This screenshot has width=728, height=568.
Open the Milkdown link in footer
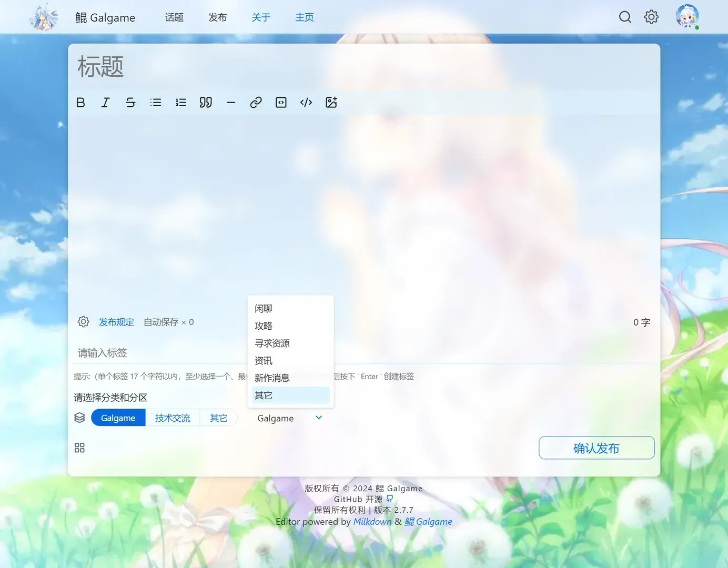[372, 522]
